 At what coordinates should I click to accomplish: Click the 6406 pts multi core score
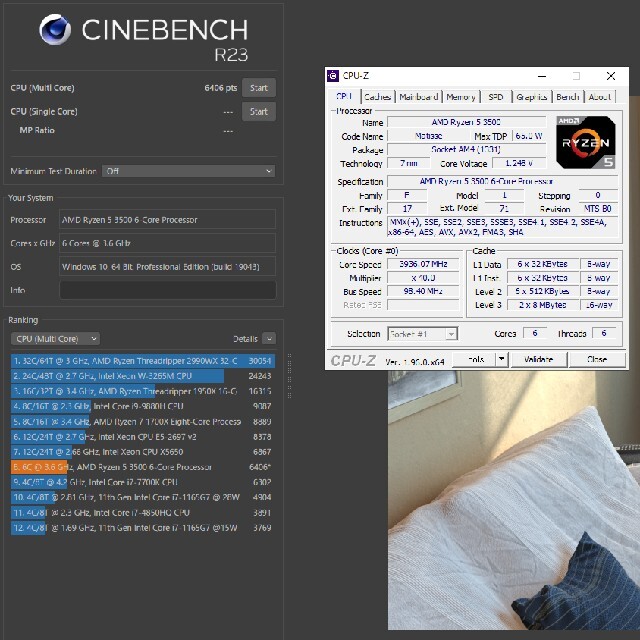pos(221,88)
